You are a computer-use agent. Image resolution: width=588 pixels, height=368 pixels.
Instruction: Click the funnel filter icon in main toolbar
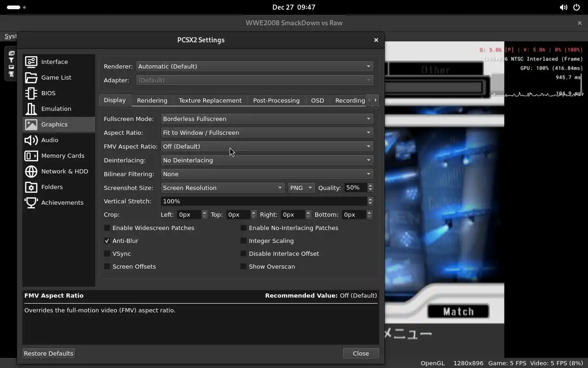11,60
